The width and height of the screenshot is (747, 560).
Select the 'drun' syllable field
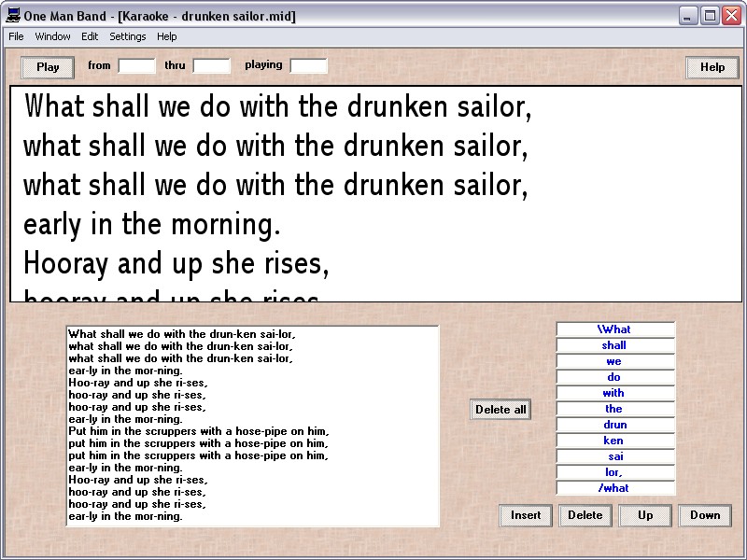615,425
